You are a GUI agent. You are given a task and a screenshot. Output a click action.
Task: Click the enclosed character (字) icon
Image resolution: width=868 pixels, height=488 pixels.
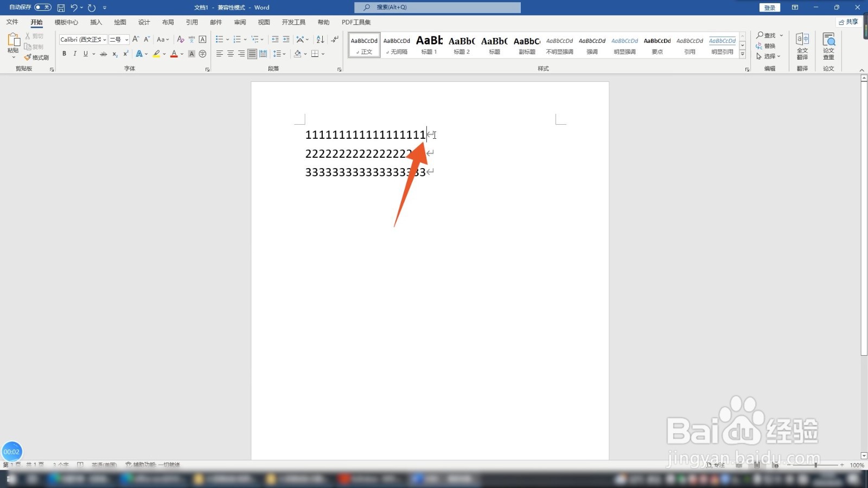pos(202,54)
